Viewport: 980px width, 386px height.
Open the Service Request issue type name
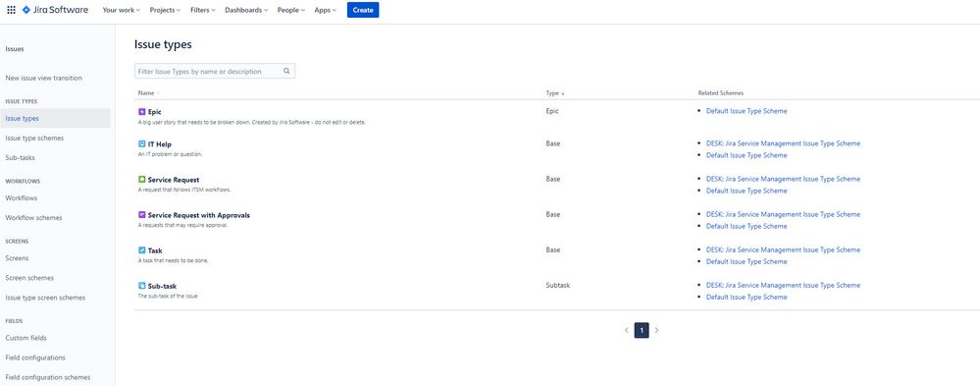pos(174,180)
